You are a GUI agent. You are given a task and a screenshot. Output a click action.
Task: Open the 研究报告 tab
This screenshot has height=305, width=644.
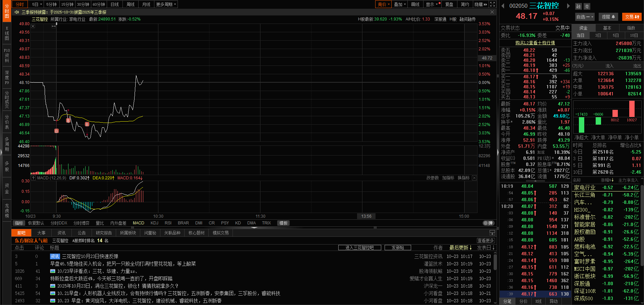click(104, 233)
